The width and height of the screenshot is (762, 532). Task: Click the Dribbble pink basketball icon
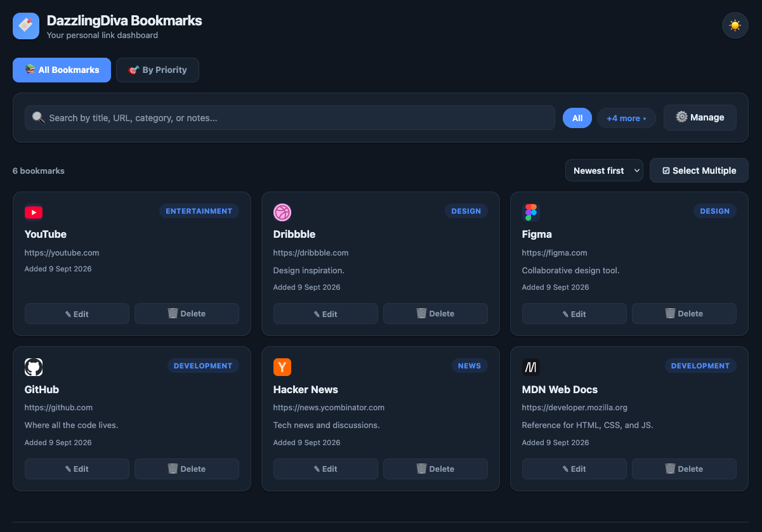pyautogui.click(x=282, y=212)
